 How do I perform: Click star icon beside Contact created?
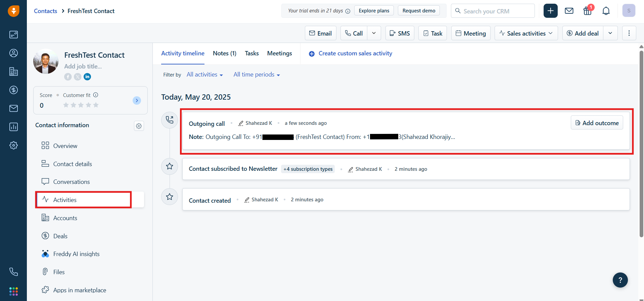click(170, 197)
